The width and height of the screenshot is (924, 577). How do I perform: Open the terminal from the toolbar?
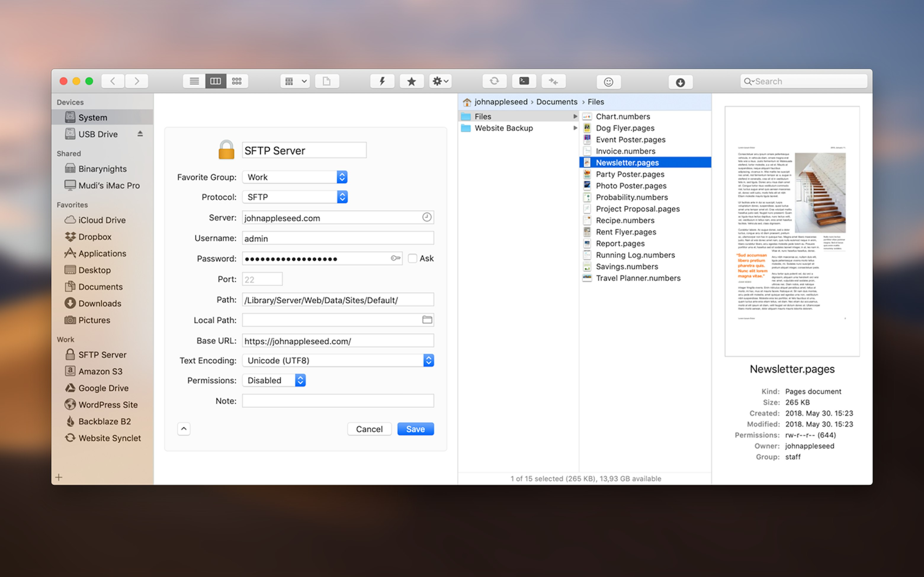click(524, 81)
